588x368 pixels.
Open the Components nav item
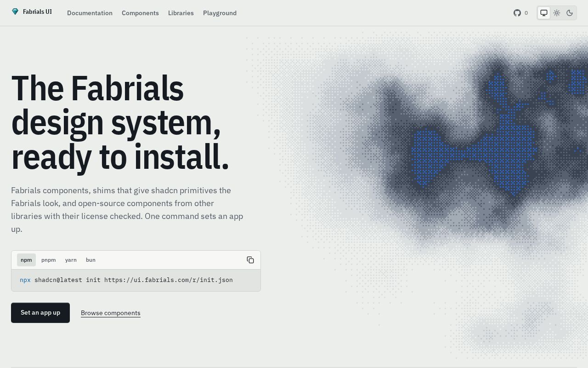[x=140, y=13]
